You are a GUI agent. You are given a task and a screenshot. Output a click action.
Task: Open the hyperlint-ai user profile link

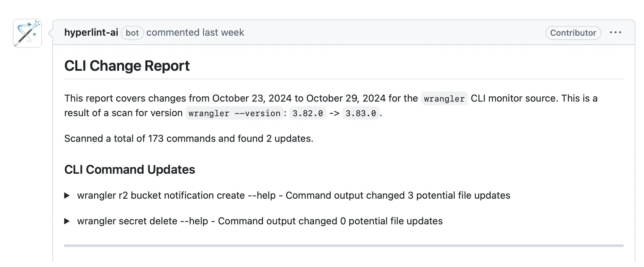click(91, 33)
